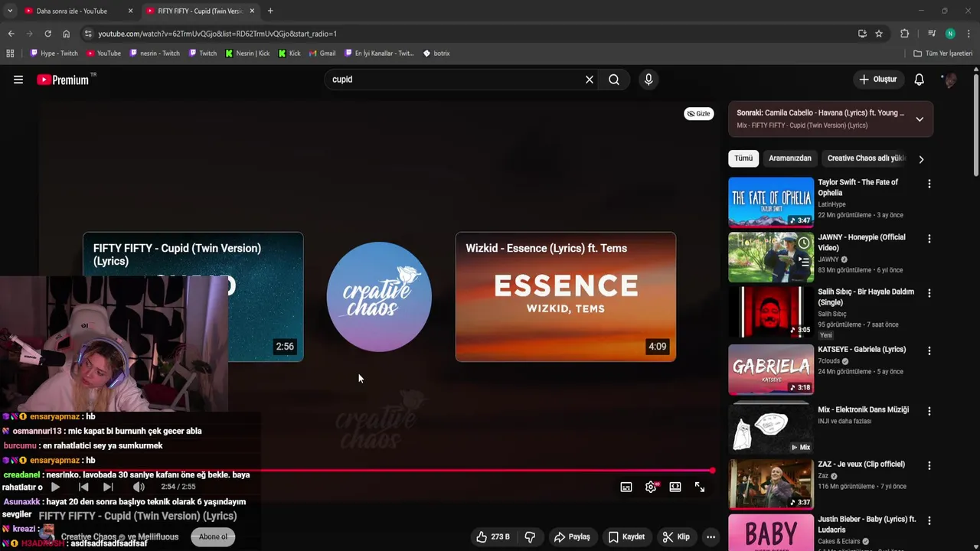Open options for ZAZ Je veux video
The width and height of the screenshot is (980, 551).
coord(929,465)
